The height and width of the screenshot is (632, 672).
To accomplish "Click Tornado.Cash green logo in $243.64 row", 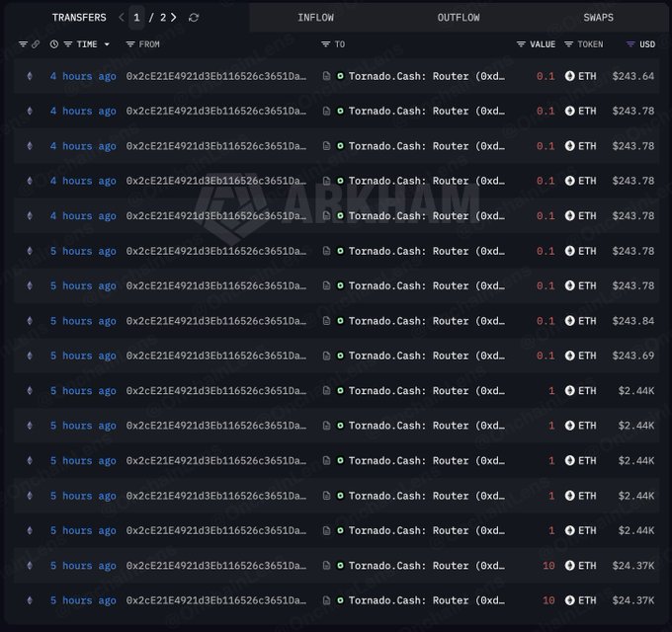I will (x=340, y=76).
